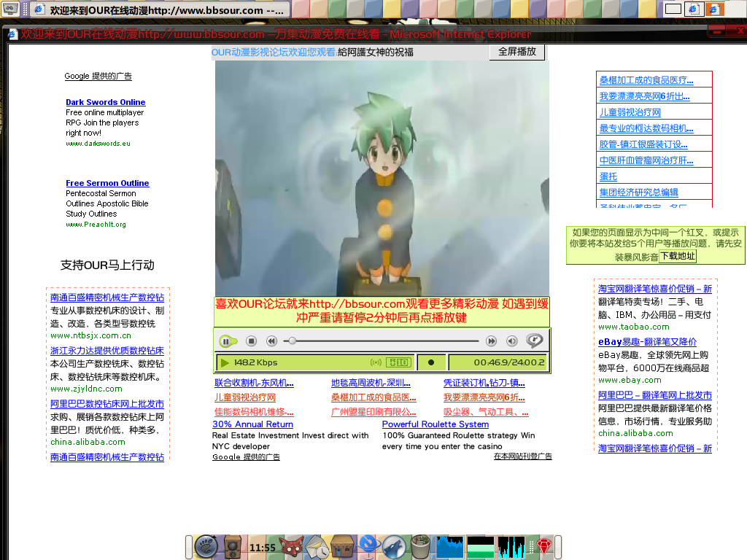Click the rewind button in player
This screenshot has width=747, height=560.
pyautogui.click(x=271, y=341)
